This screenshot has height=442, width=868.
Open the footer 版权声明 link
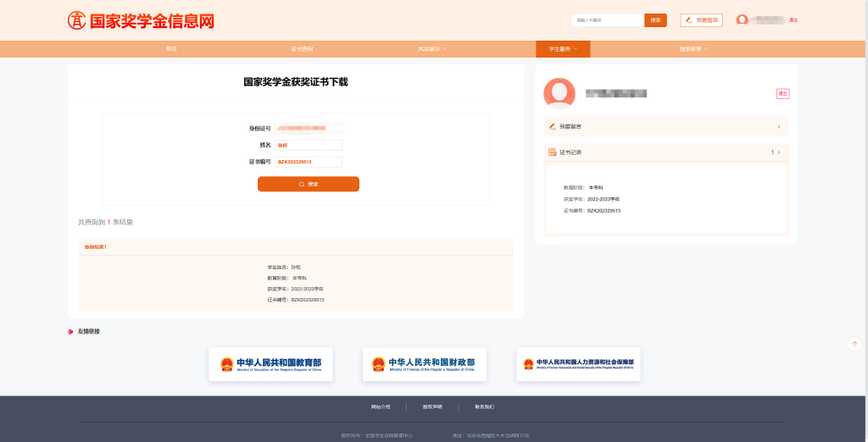pyautogui.click(x=432, y=406)
